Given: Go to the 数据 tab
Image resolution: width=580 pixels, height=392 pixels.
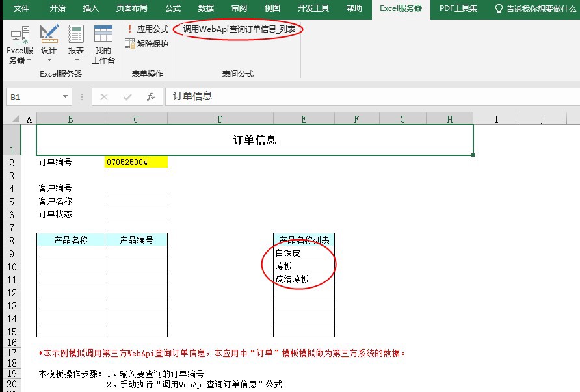Looking at the screenshot, I should [205, 8].
